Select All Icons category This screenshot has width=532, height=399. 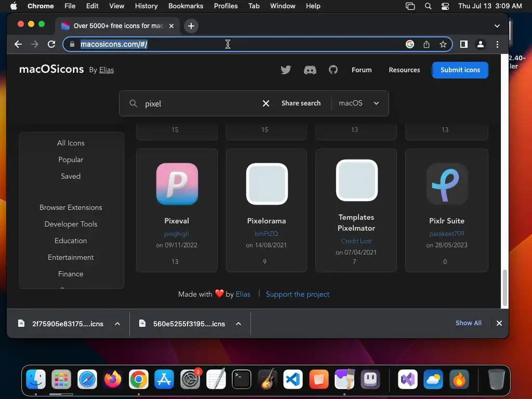point(71,143)
